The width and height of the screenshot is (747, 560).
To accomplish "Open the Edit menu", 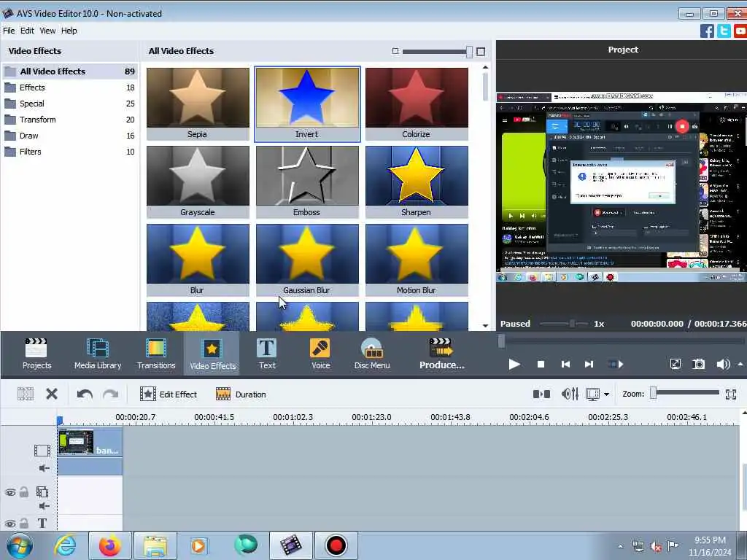I will 27,31.
